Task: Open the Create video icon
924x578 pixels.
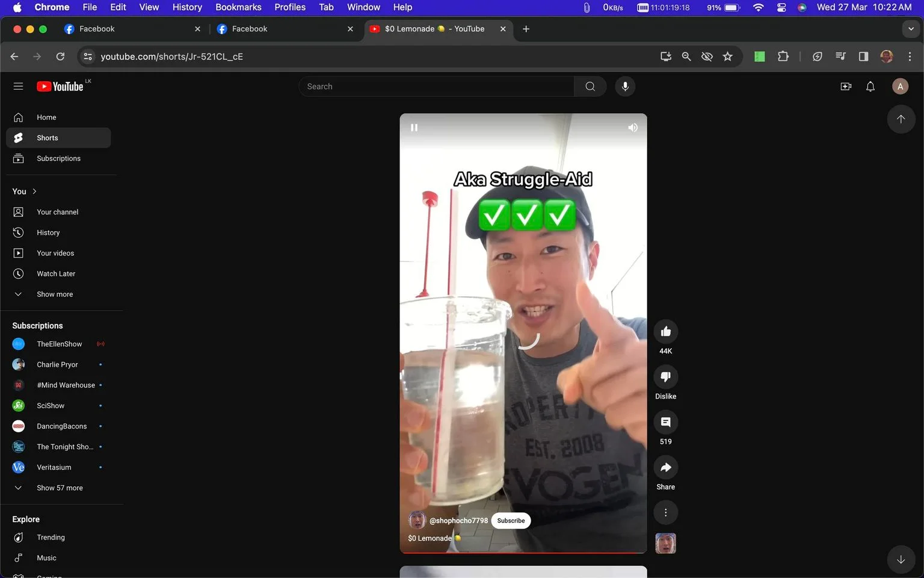Action: click(x=846, y=86)
